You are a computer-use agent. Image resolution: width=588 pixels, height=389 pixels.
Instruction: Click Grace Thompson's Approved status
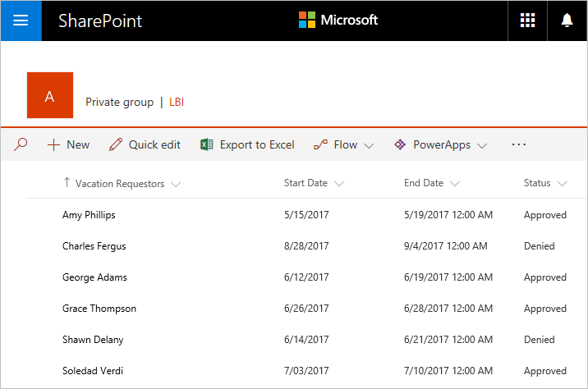click(544, 309)
